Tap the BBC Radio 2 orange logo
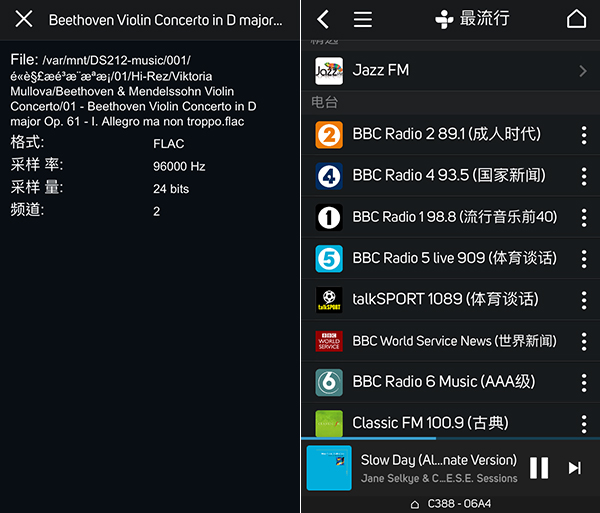The height and width of the screenshot is (513, 600). 329,135
